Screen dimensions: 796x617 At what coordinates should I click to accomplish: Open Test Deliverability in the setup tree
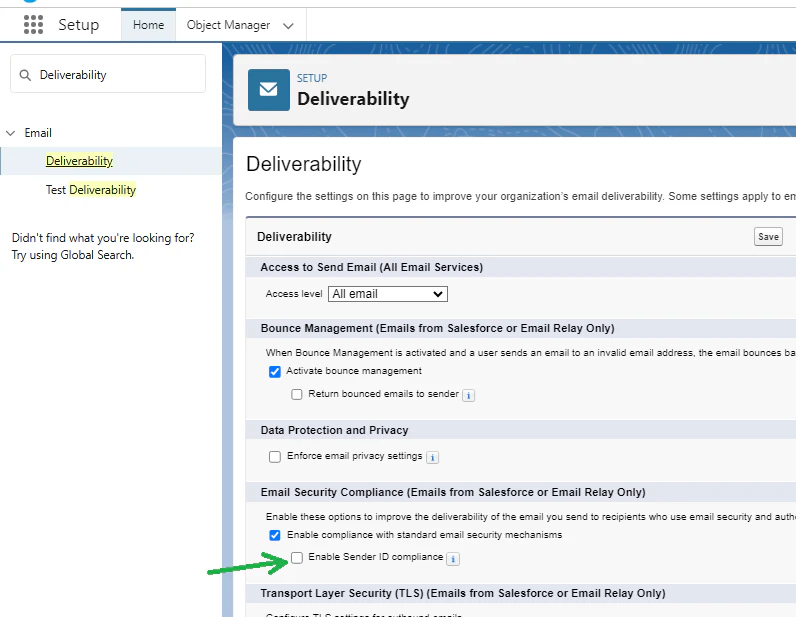91,190
